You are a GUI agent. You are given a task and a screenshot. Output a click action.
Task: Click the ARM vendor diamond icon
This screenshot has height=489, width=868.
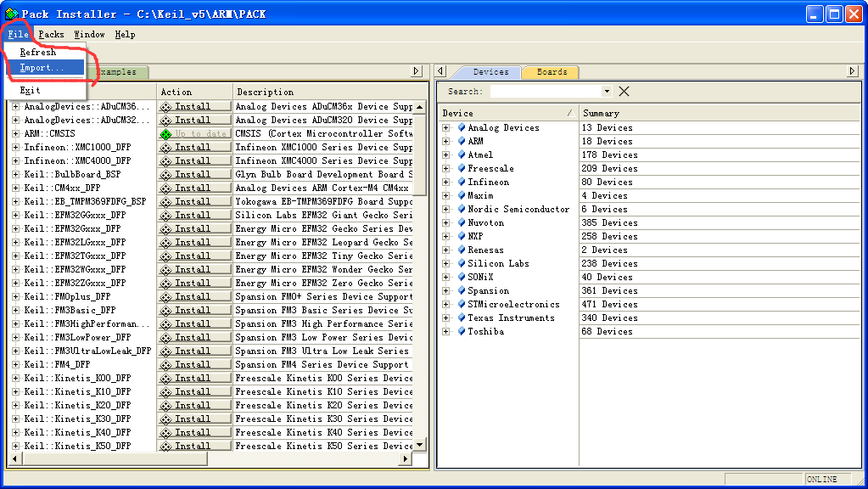point(461,141)
